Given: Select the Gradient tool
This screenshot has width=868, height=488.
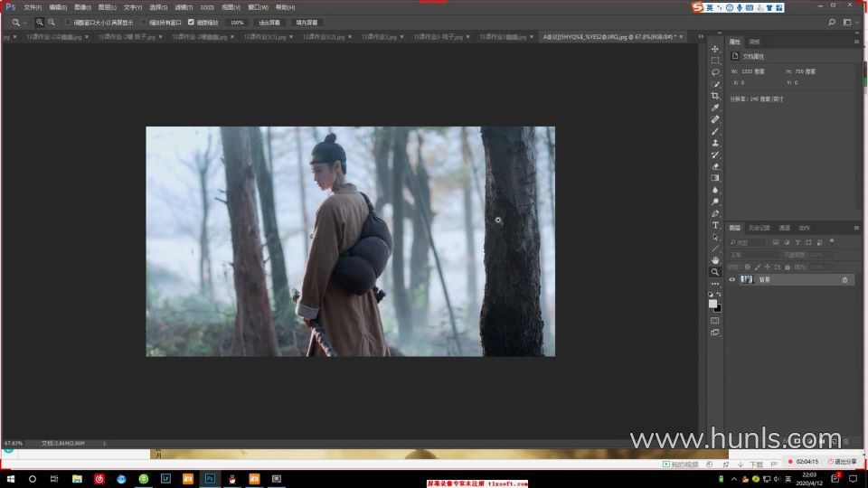Looking at the screenshot, I should (715, 178).
